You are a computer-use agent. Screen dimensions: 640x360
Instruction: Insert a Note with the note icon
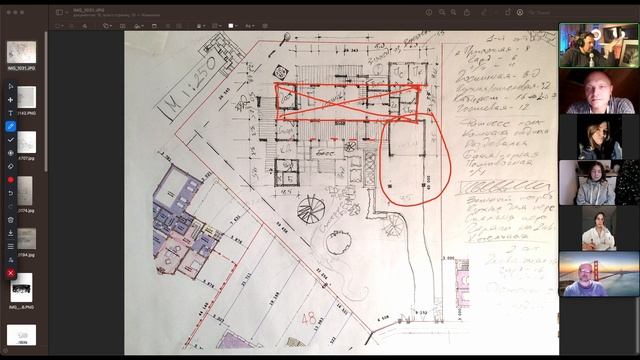[154, 26]
